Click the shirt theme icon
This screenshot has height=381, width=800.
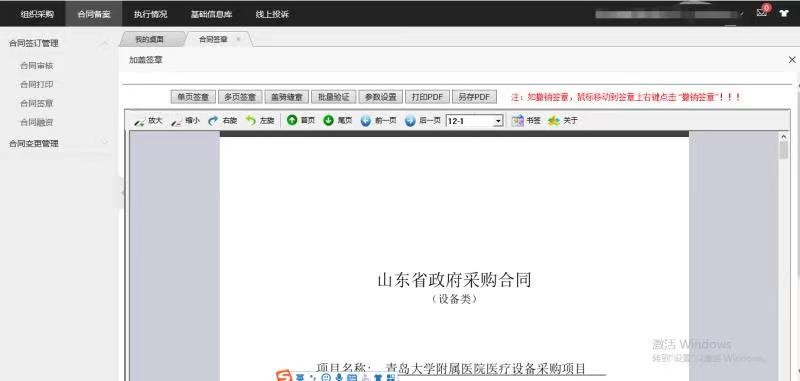pos(785,13)
